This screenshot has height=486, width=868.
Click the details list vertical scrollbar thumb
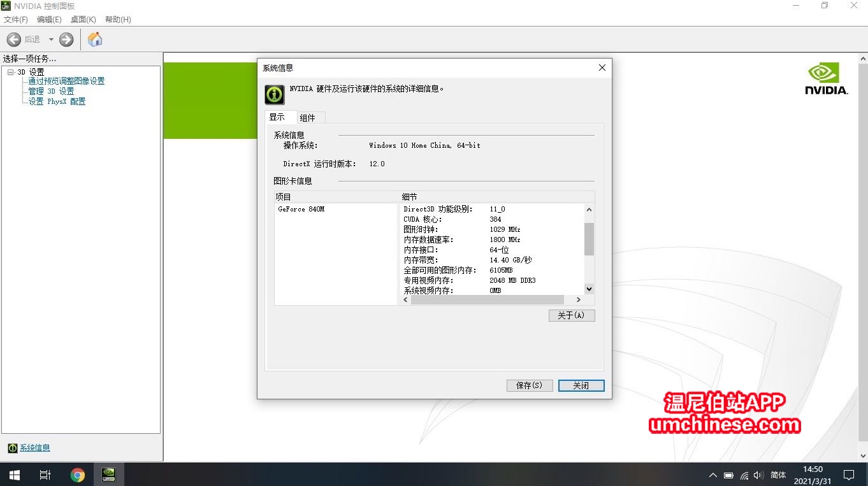[x=589, y=239]
